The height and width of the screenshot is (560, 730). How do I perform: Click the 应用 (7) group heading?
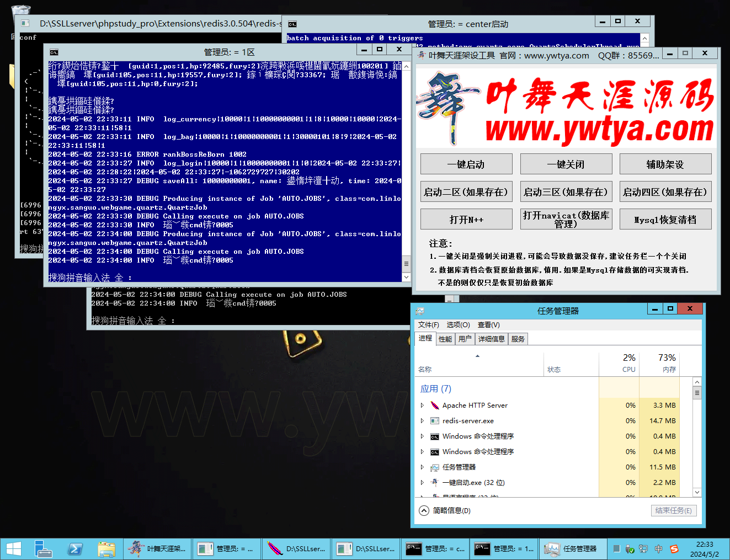[436, 389]
